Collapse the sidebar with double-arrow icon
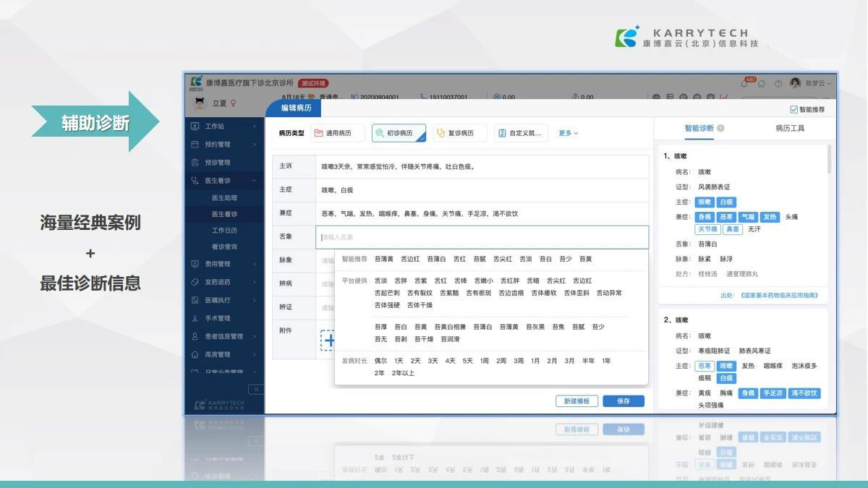The image size is (868, 488). pos(255,389)
